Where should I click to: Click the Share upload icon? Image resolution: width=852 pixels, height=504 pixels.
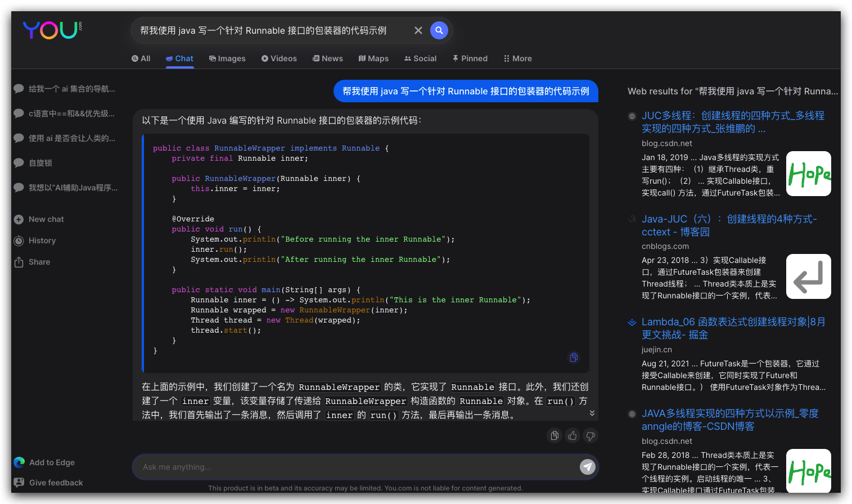click(19, 262)
